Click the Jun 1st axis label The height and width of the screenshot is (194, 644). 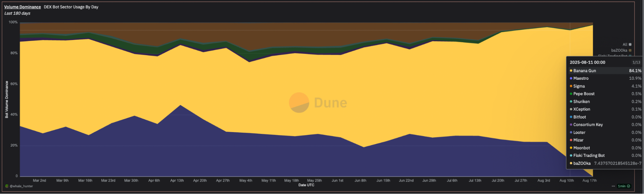coord(338,181)
